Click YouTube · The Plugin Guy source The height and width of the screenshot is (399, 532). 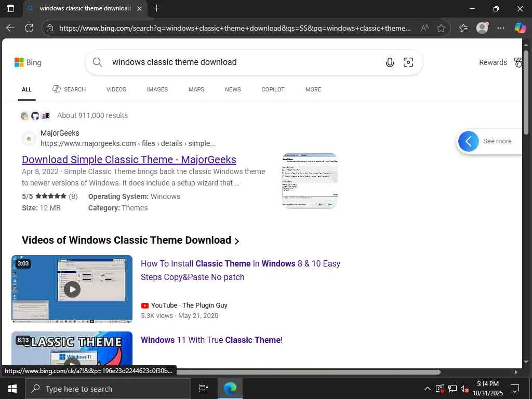(184, 305)
